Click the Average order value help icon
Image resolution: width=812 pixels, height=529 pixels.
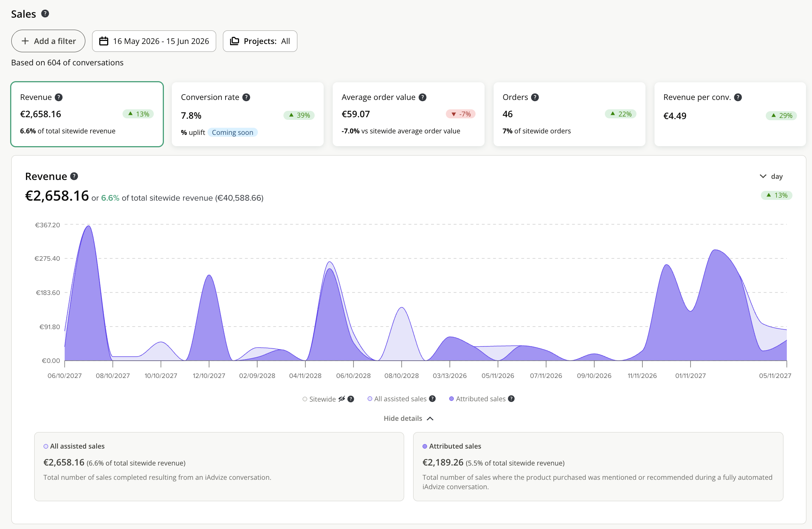tap(423, 97)
